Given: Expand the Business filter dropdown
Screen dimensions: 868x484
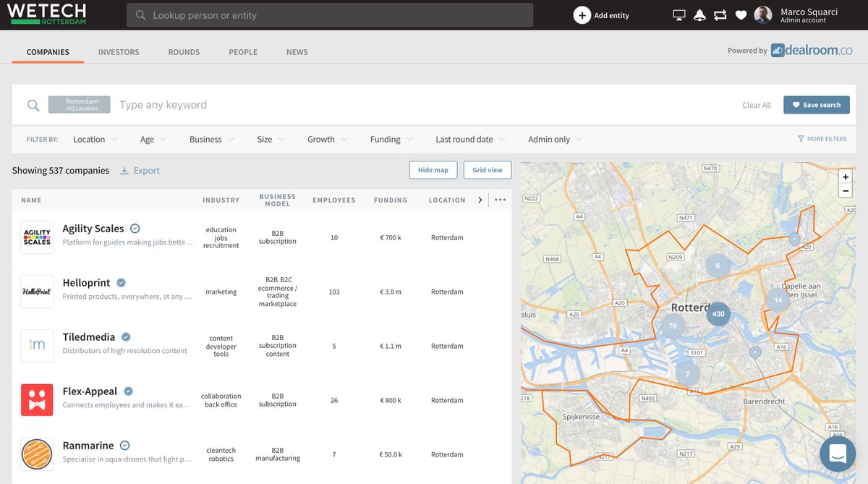Looking at the screenshot, I should [211, 139].
